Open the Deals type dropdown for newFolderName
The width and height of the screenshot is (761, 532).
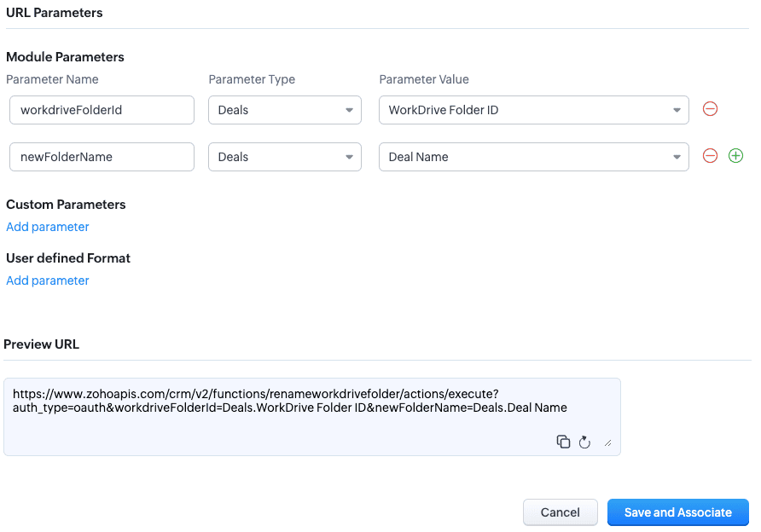(x=285, y=157)
